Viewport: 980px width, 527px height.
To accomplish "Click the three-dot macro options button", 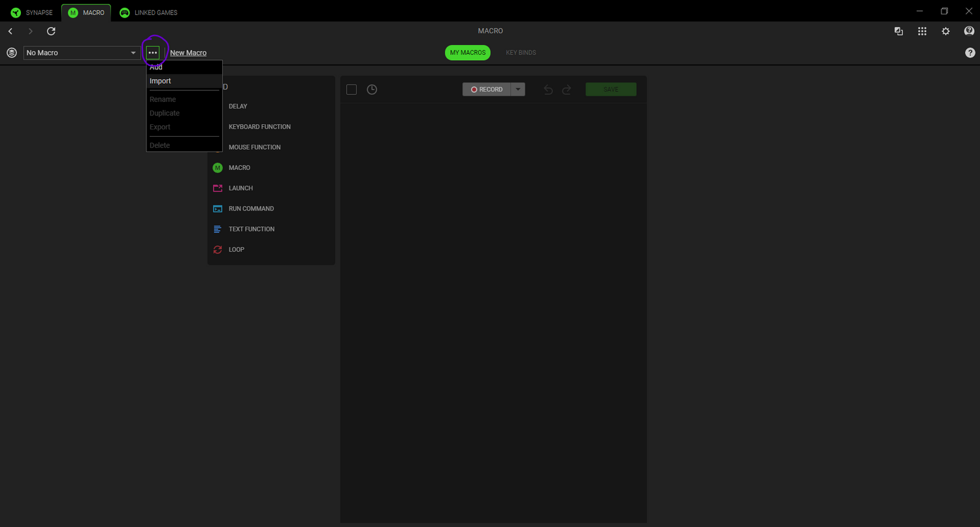I will tap(153, 53).
